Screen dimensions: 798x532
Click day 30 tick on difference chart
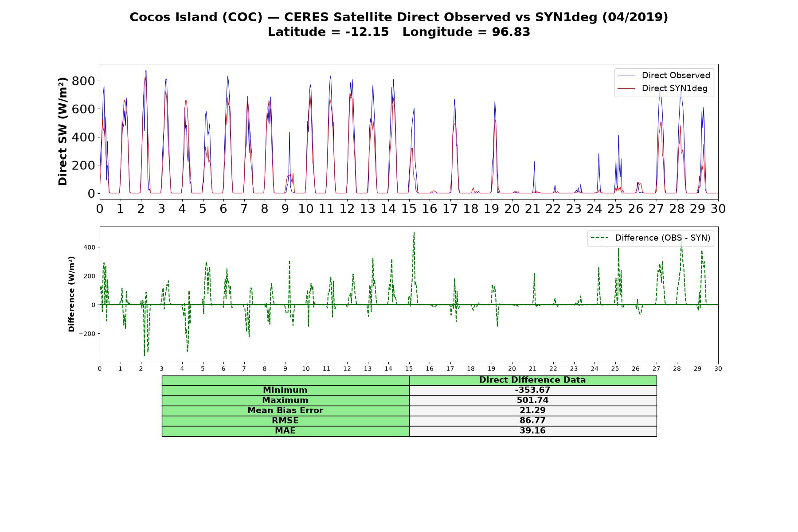coord(718,368)
